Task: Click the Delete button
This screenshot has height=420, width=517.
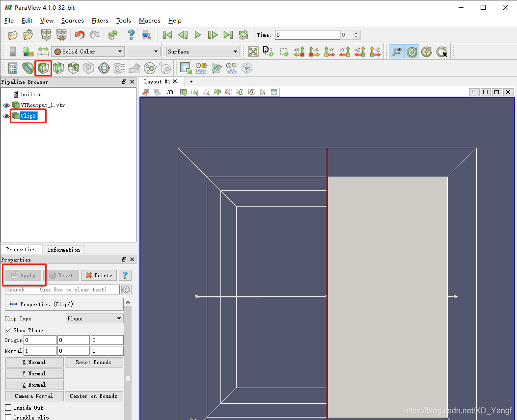Action: pyautogui.click(x=99, y=275)
